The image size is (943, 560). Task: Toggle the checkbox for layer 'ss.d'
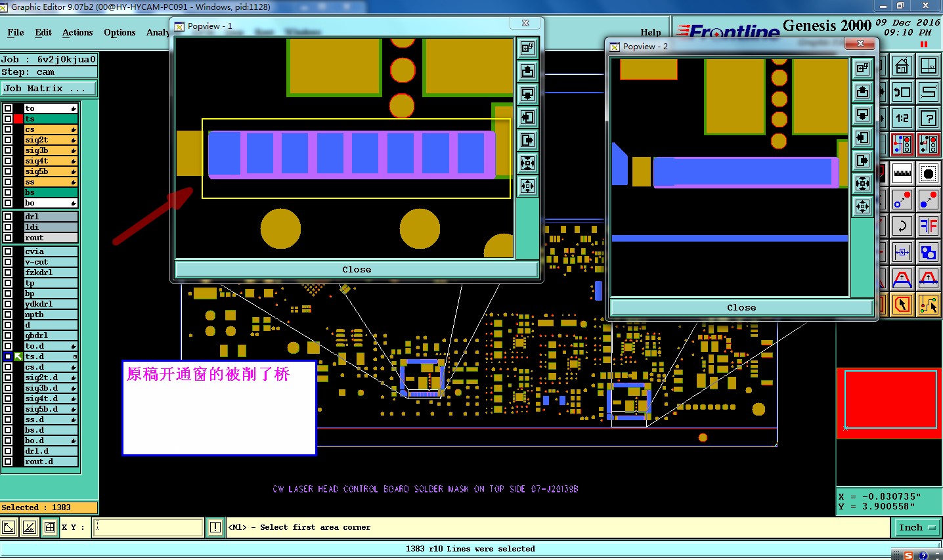point(8,420)
